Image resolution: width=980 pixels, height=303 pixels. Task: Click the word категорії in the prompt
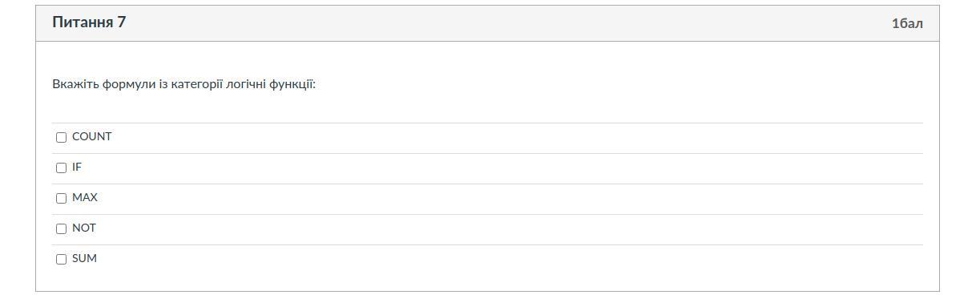coord(196,84)
